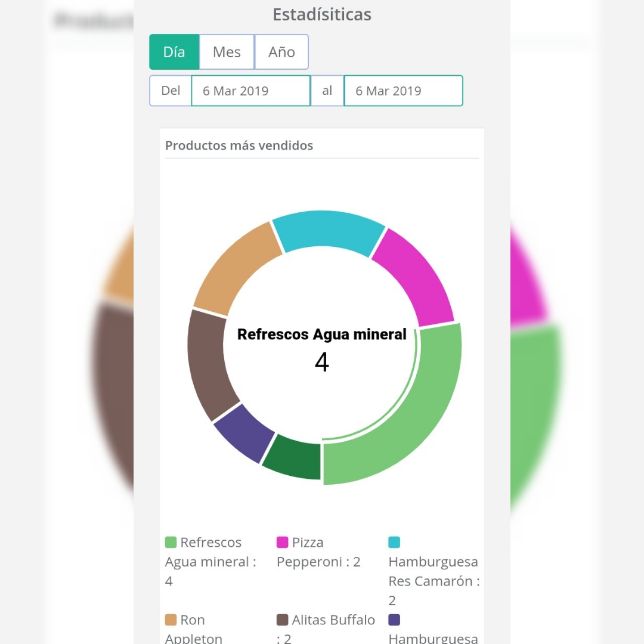644x644 pixels.
Task: Click the Productos más vendidos heading
Action: pos(239,145)
